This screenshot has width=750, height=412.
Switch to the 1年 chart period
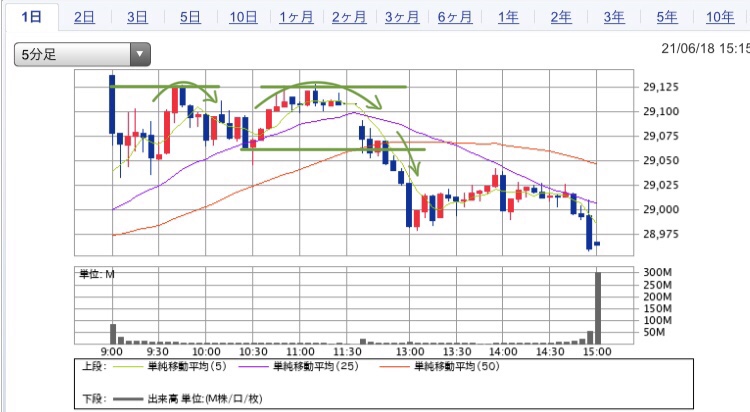pyautogui.click(x=508, y=17)
